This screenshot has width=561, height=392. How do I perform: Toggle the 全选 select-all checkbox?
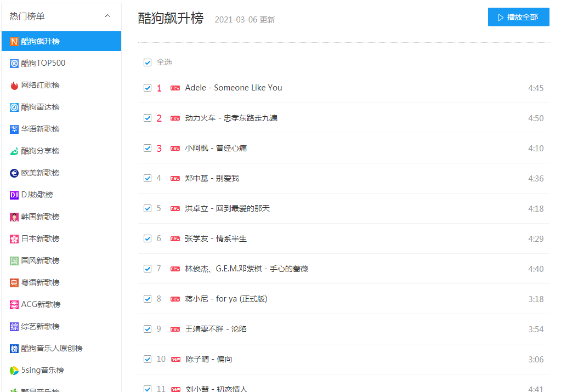148,63
